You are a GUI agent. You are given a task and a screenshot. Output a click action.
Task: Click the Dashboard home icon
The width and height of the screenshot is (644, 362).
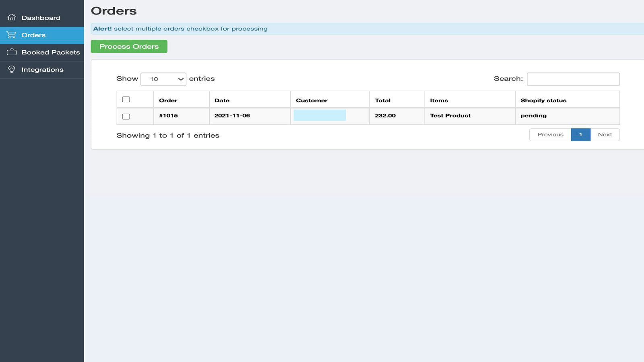(12, 17)
